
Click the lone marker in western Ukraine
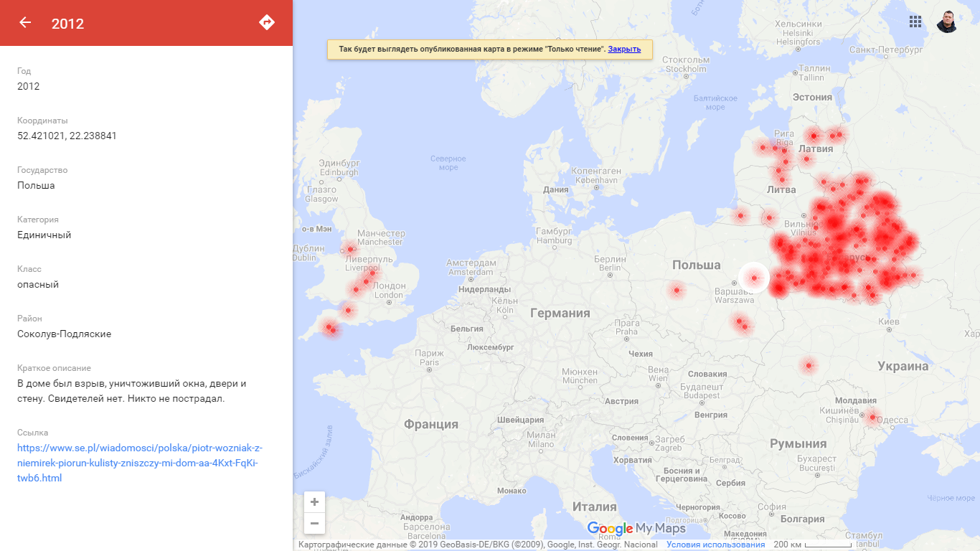pyautogui.click(x=809, y=366)
